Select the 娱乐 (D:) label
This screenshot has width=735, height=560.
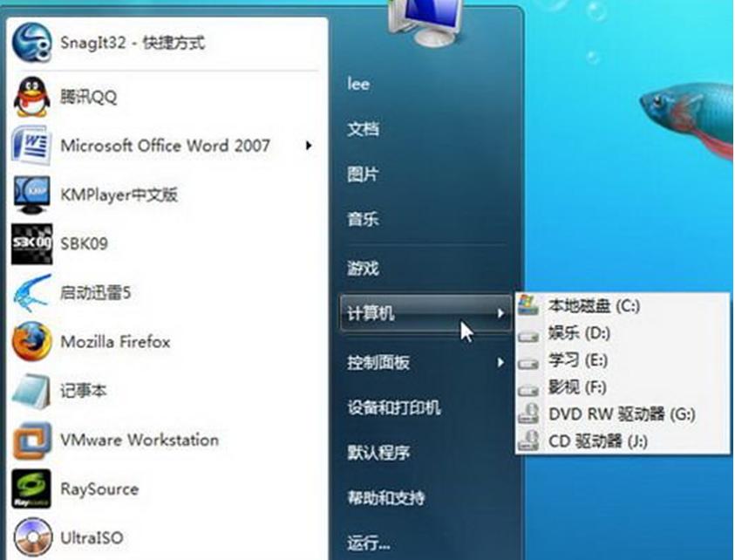[580, 333]
